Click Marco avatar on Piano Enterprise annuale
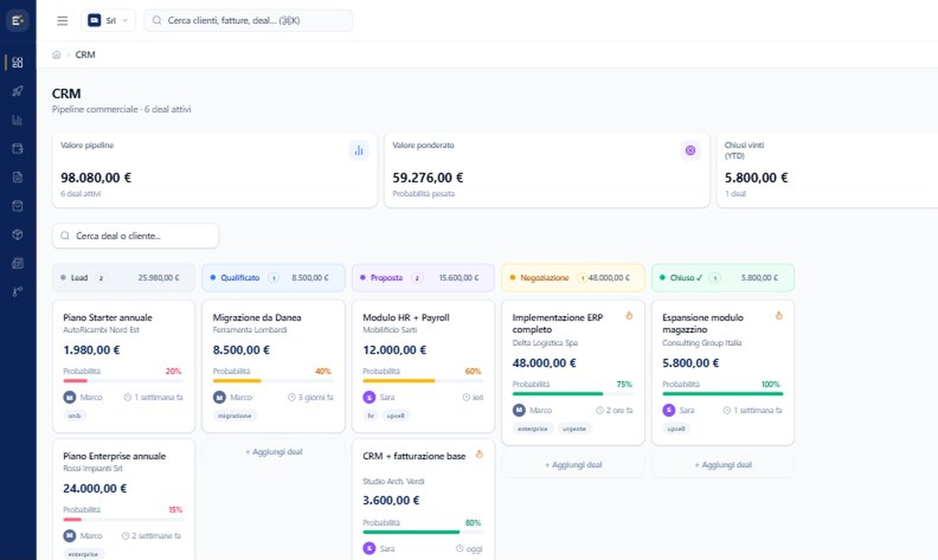This screenshot has width=938, height=560. click(70, 536)
